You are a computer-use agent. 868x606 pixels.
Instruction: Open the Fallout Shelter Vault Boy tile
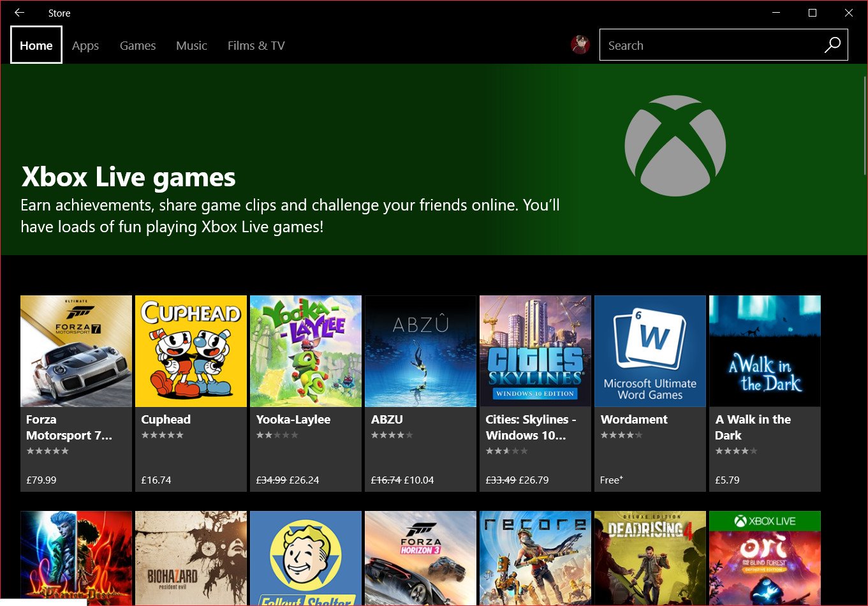(306, 558)
